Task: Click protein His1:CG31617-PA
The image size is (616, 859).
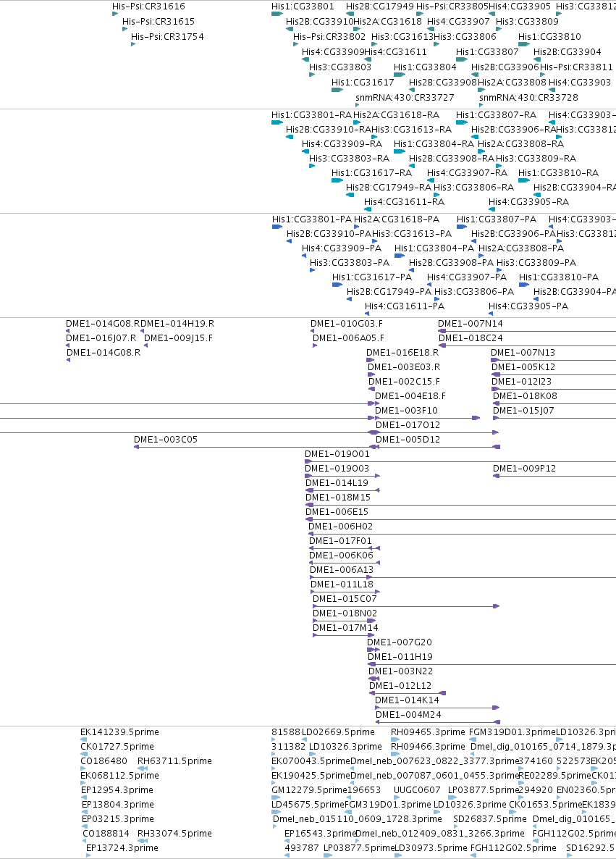Action: coord(372,277)
